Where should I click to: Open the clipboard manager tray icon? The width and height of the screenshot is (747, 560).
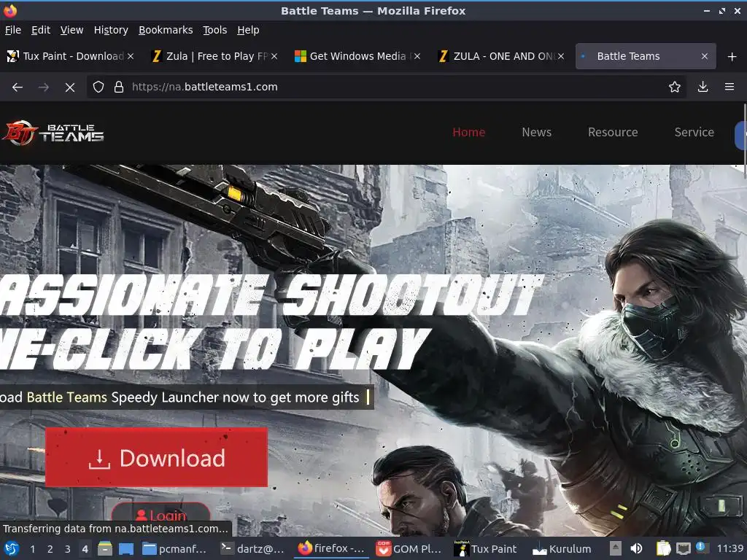pyautogui.click(x=663, y=549)
